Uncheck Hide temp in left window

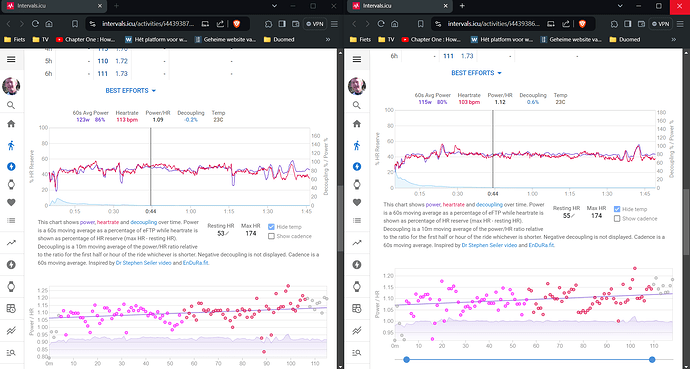click(271, 227)
